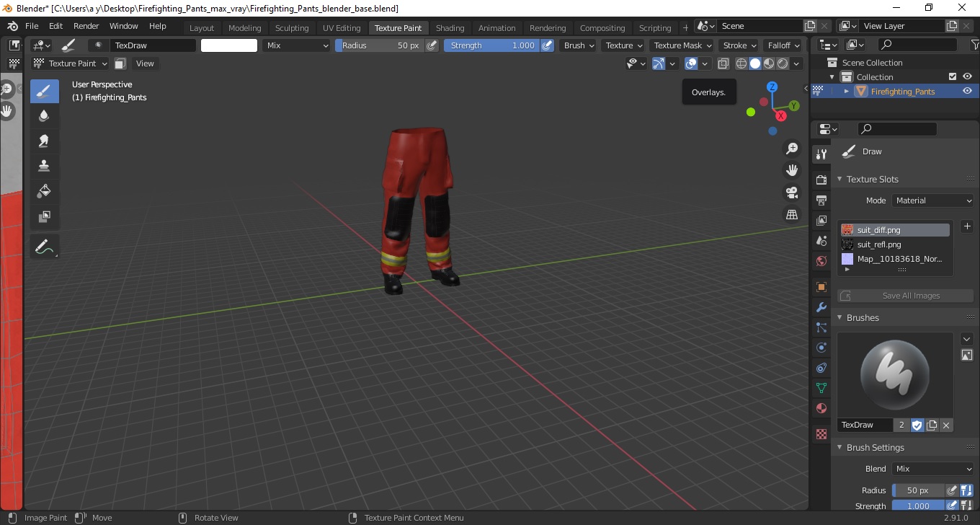Open the Texture properties checker tab
The width and height of the screenshot is (980, 525).
tap(821, 434)
